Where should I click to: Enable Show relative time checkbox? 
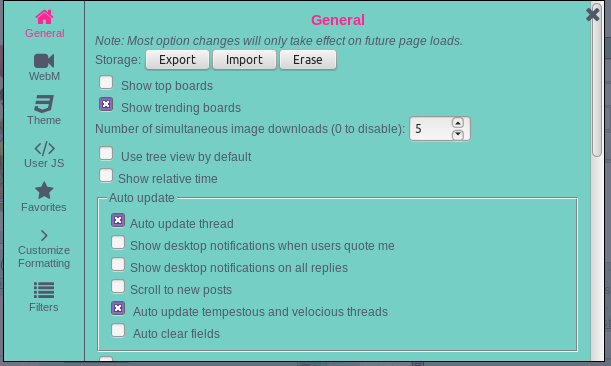click(106, 175)
